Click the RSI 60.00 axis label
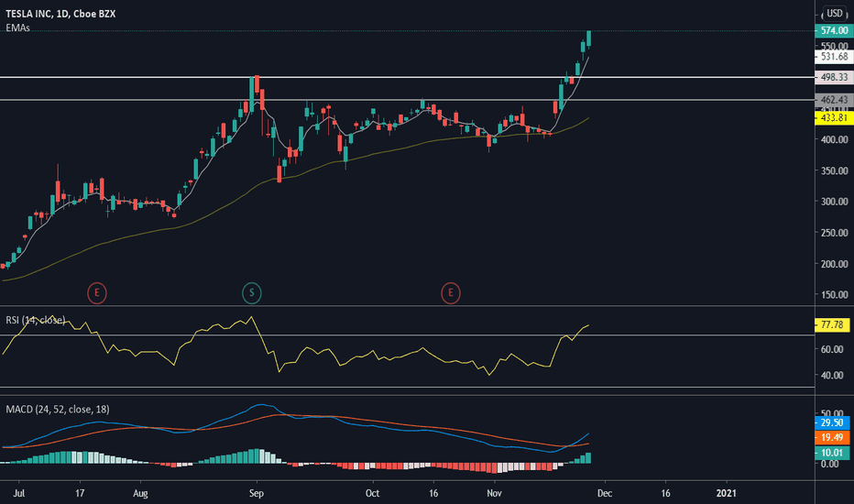The width and height of the screenshot is (854, 504). click(832, 349)
